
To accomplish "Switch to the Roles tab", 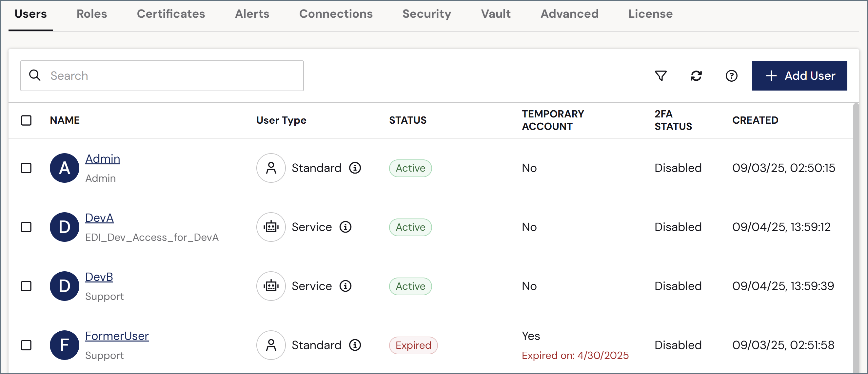I will click(x=92, y=14).
